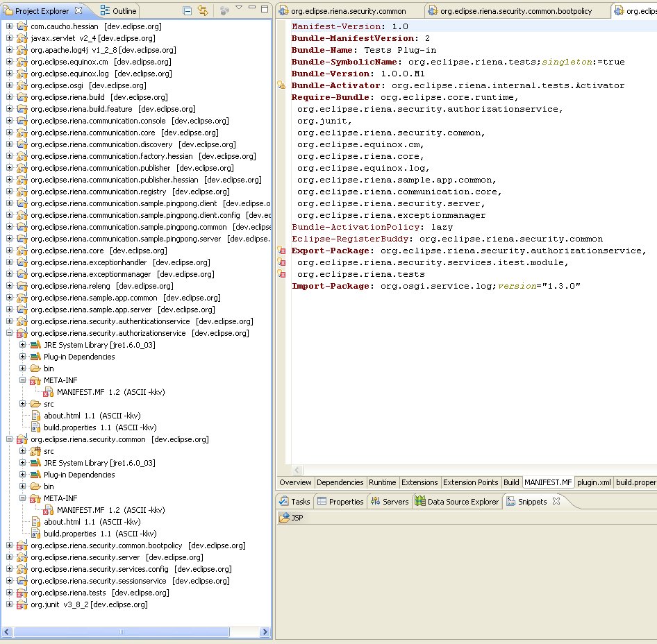Viewport: 657px width, 644px height.
Task: Click the editor horizontal scroll-left arrow
Action: (297, 470)
